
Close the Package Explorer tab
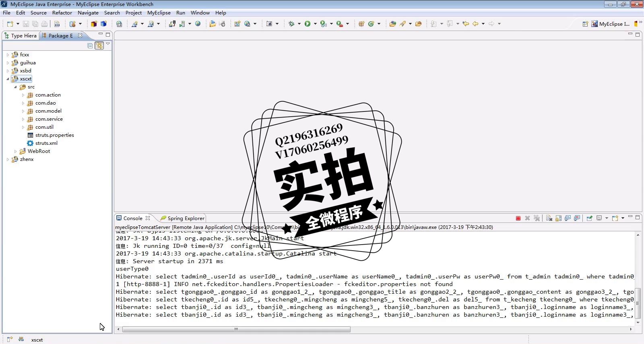[x=80, y=35]
